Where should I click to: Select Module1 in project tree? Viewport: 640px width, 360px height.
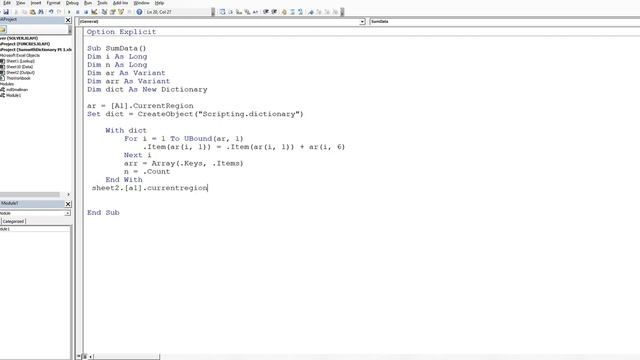pos(13,95)
